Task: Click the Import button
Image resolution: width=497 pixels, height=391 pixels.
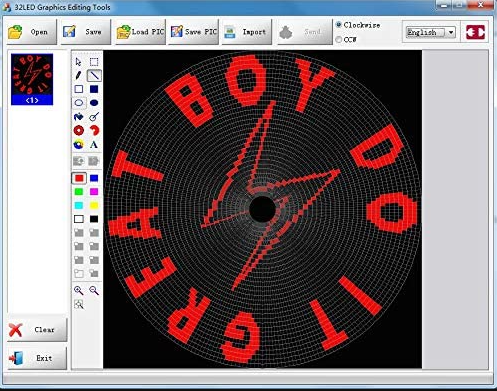Action: point(247,32)
